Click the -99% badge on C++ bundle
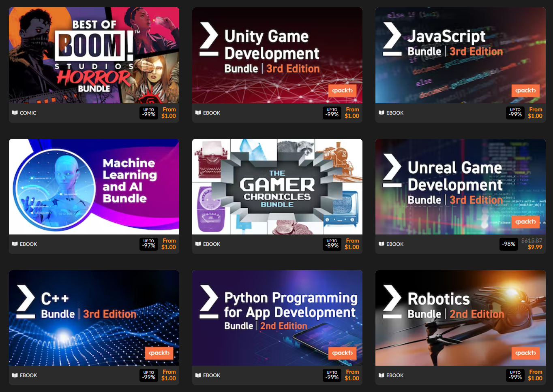Screen dimensions: 553x392 (149, 375)
